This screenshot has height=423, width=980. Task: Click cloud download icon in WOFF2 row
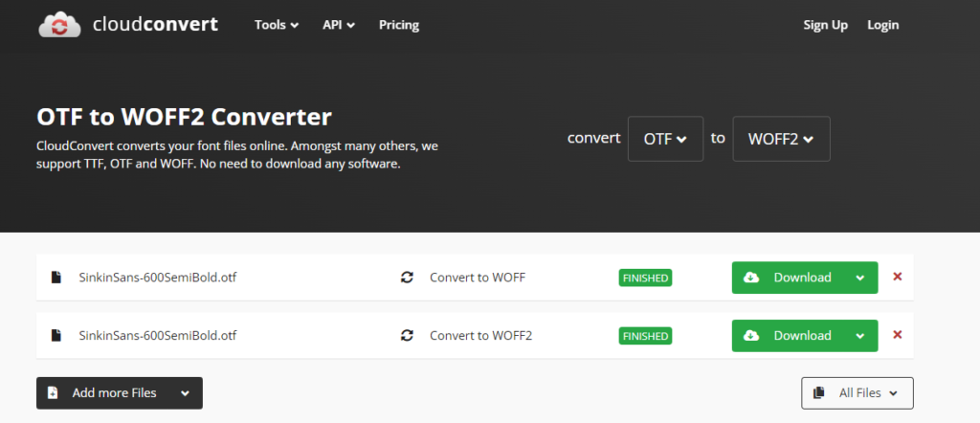[x=751, y=336]
